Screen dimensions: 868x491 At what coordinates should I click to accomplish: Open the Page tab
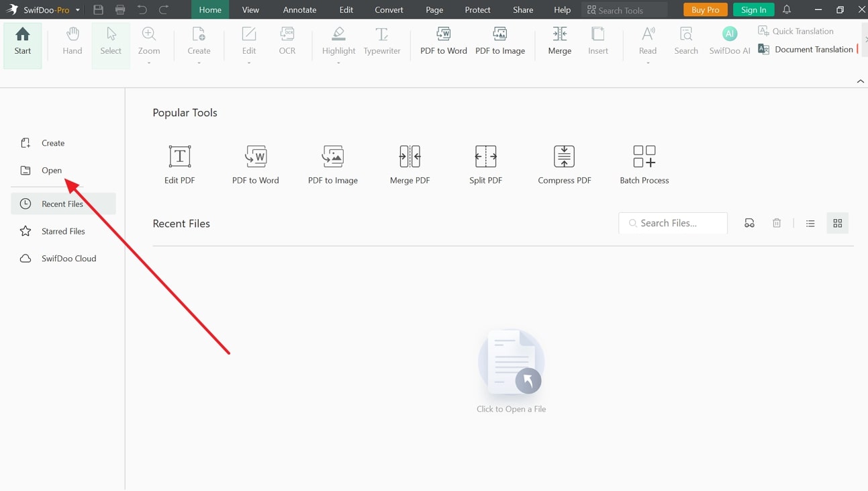coord(434,10)
